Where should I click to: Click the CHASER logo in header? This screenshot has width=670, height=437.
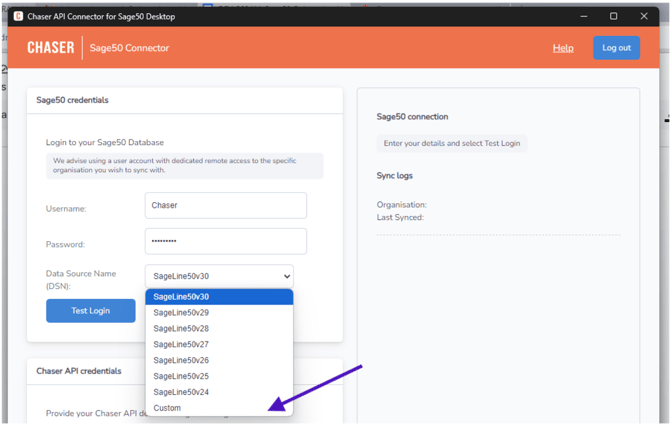point(50,48)
